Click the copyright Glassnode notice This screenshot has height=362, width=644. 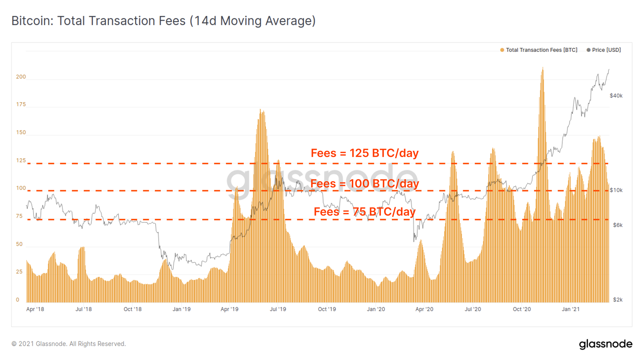69,344
